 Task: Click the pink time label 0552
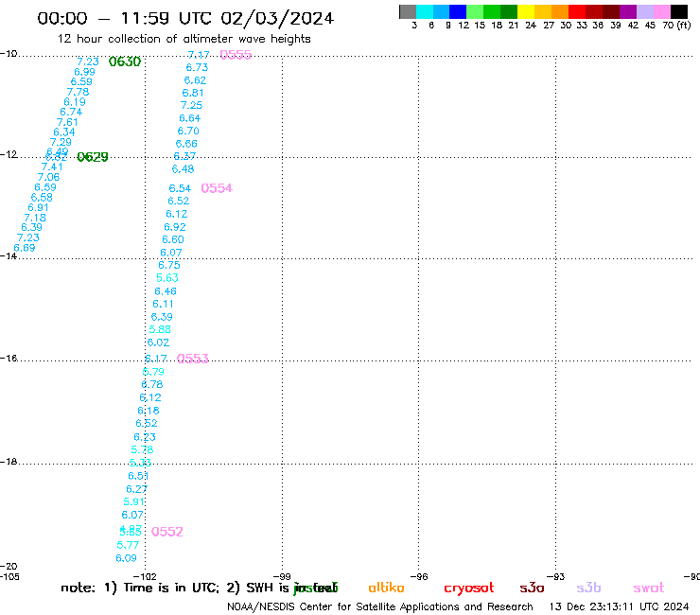pos(167,532)
